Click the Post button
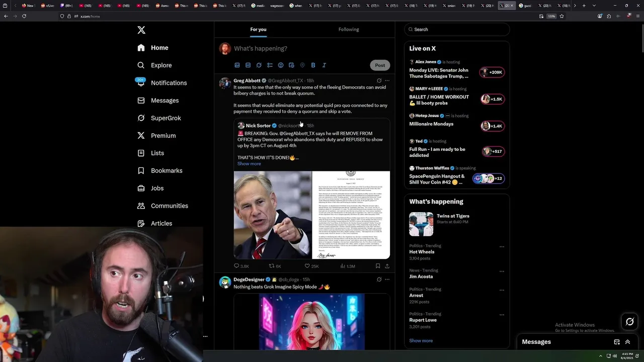644x362 pixels. click(380, 65)
